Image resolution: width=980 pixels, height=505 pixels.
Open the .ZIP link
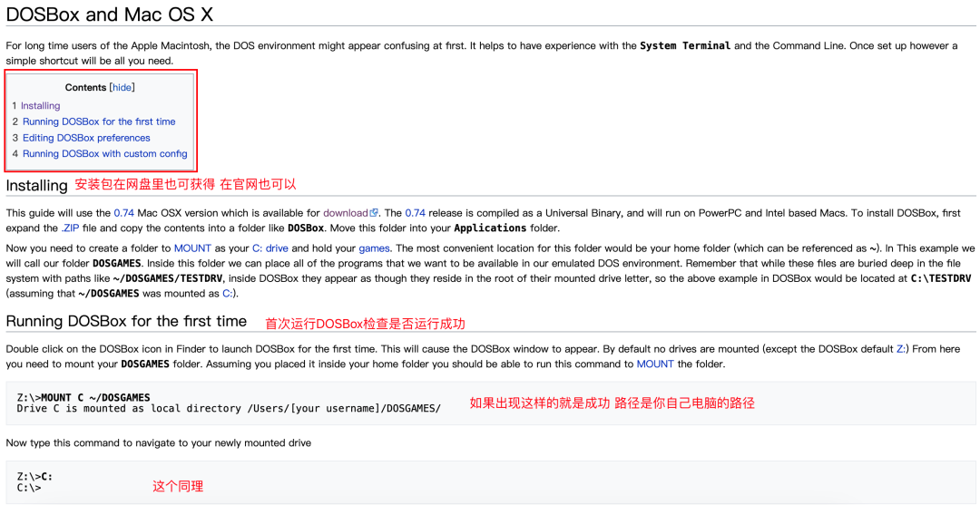[x=71, y=227]
